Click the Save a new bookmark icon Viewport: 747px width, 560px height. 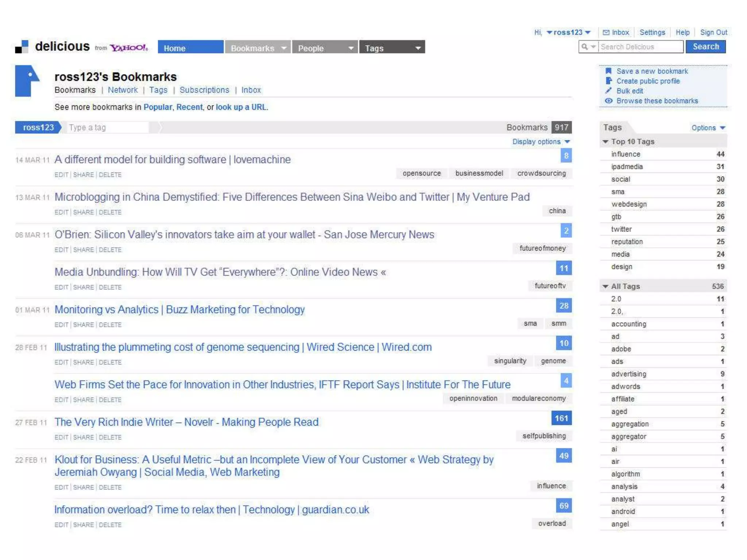(x=608, y=71)
